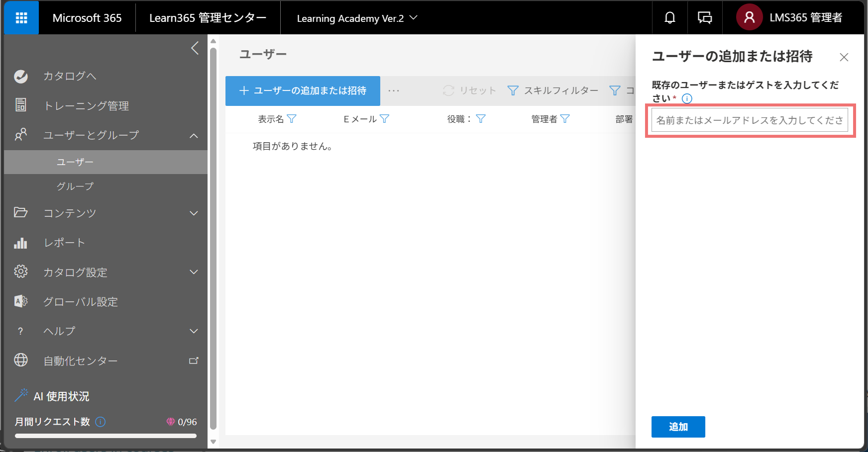Open グローバル設定 from the sidebar
The image size is (868, 452).
(81, 302)
